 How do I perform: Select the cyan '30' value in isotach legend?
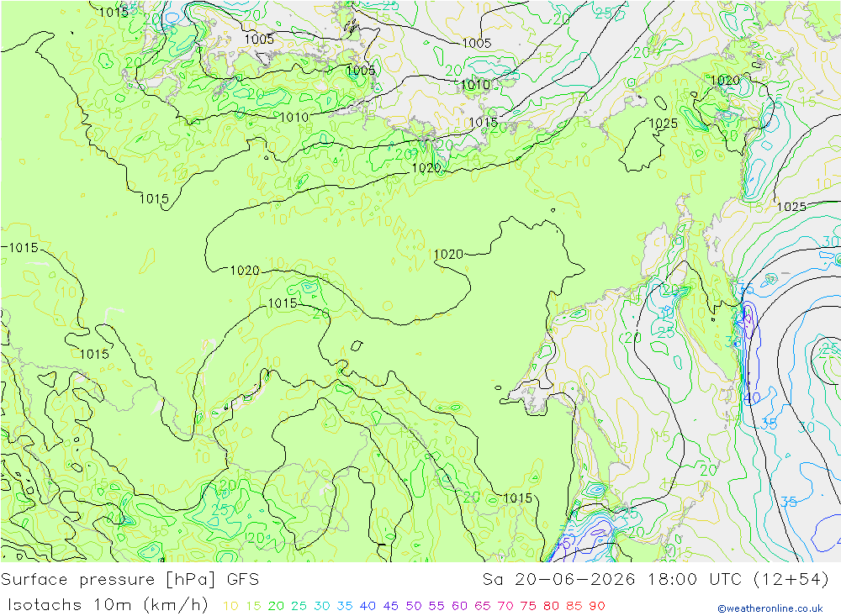(322, 606)
